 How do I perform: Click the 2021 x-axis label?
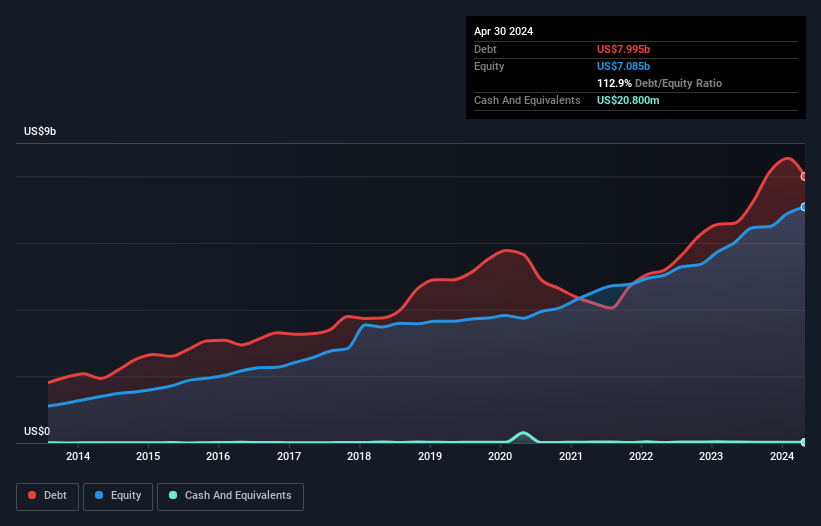point(571,456)
